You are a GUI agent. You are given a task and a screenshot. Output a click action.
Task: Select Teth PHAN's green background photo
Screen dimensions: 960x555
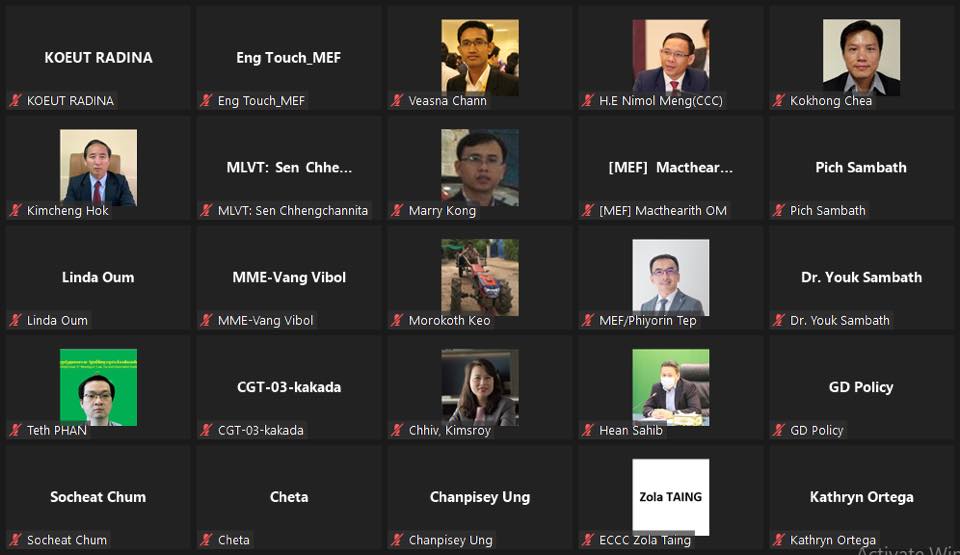tap(99, 387)
